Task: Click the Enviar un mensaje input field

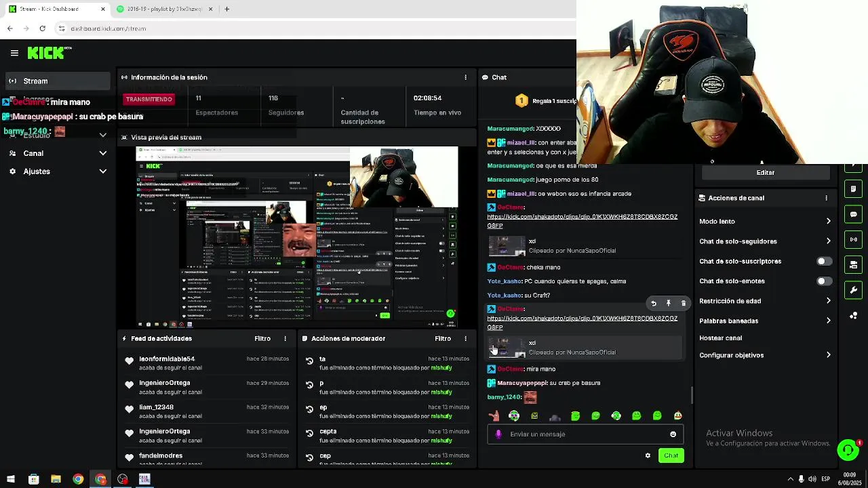Action: [585, 434]
